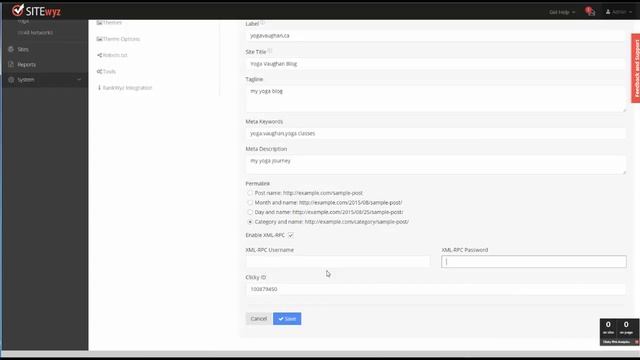Open the All Networks sidebar entry
640x360 pixels.
[x=35, y=32]
